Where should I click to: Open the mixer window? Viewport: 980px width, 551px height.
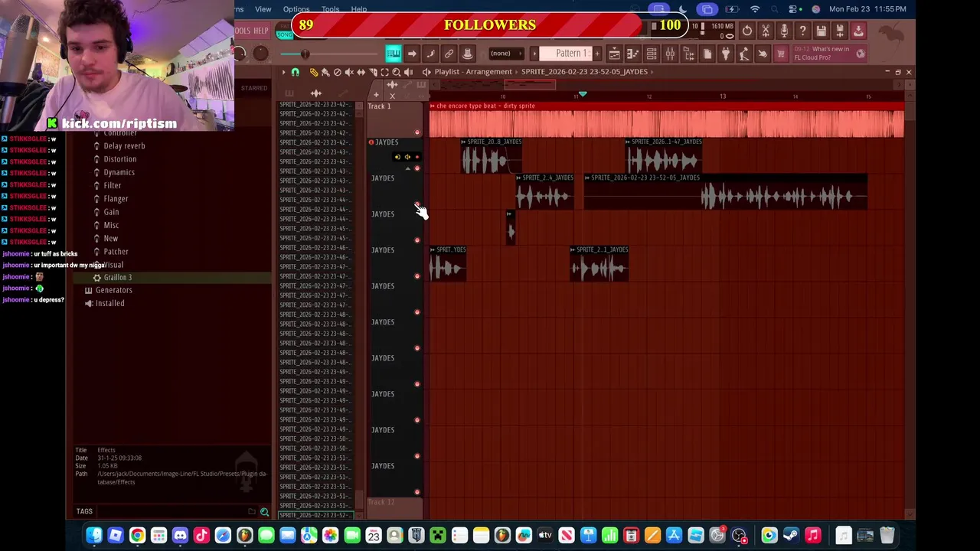[x=670, y=54]
